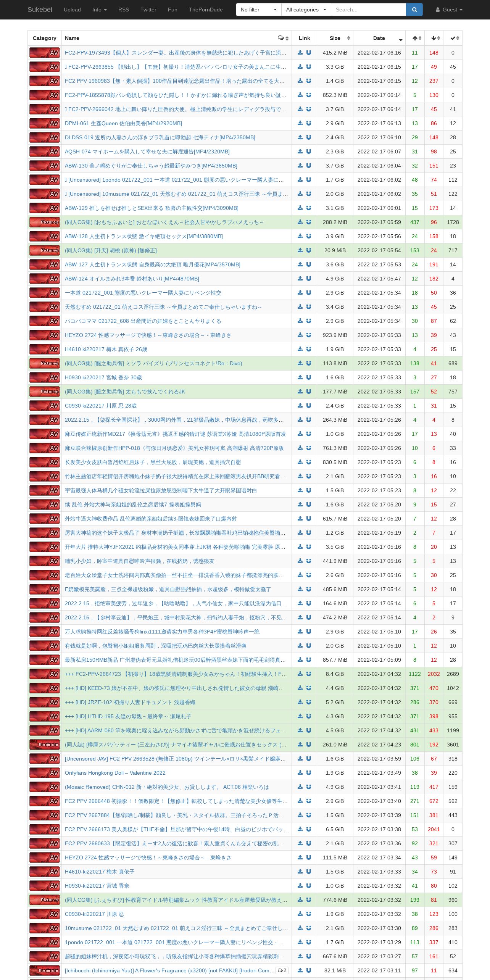
Task: Click the Name column header
Action: [x=177, y=38]
